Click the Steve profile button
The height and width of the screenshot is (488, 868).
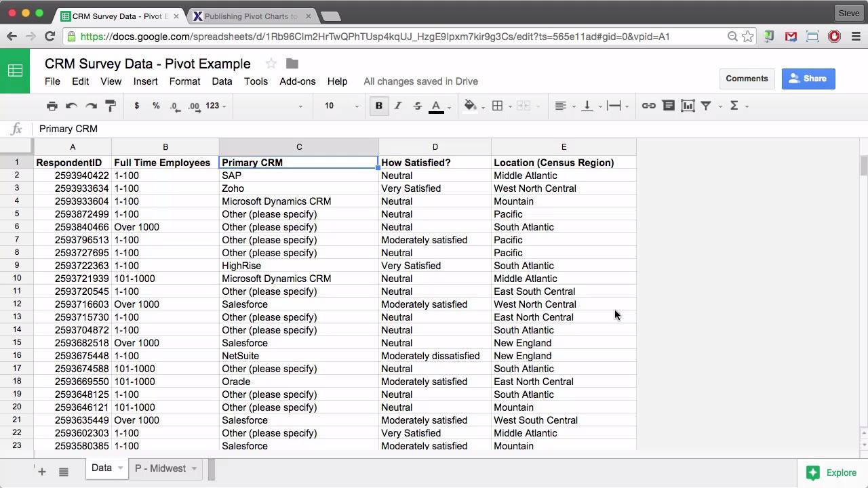849,13
